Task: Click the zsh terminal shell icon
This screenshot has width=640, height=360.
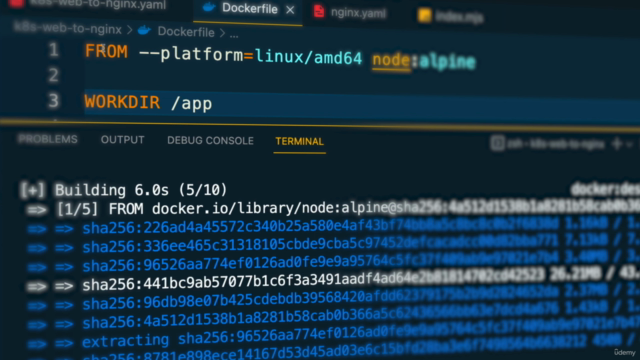Action: click(498, 143)
